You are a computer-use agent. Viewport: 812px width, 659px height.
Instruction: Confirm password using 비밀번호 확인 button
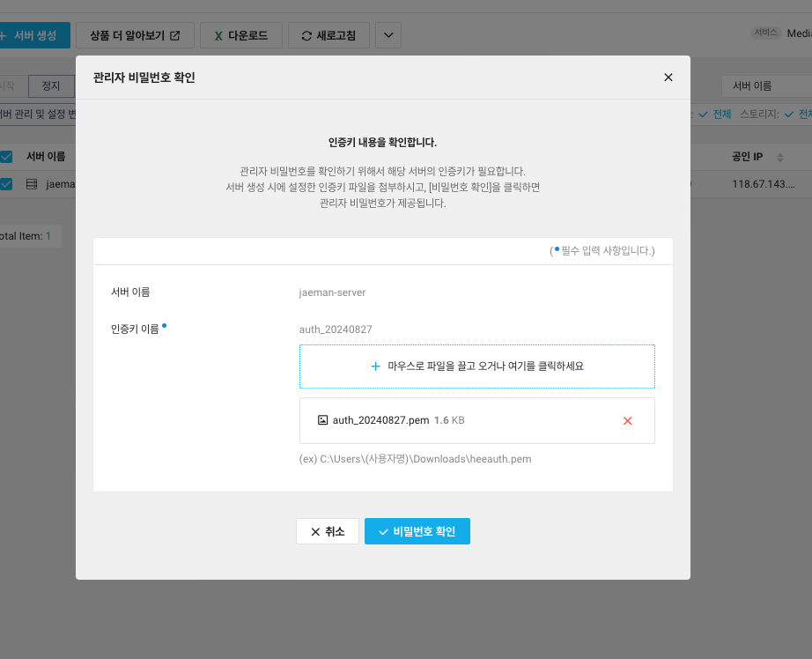(x=417, y=531)
